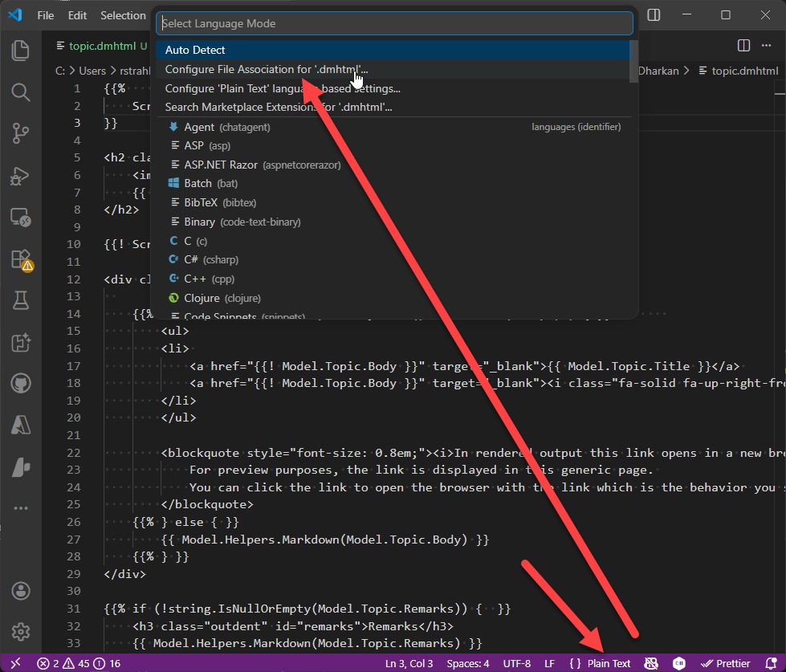This screenshot has height=672, width=786.
Task: Select C (c) language
Action: coord(393,241)
